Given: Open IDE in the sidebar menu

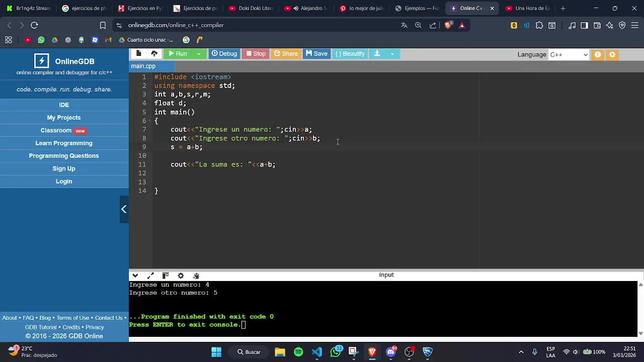Looking at the screenshot, I should tap(64, 105).
